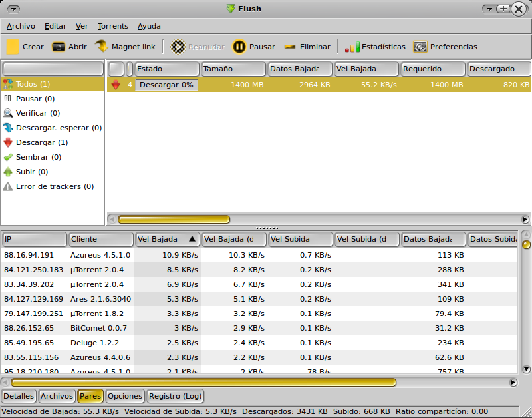The width and height of the screenshot is (532, 418).
Task: Click the peers vertical scrollbar thumb
Action: (x=526, y=244)
